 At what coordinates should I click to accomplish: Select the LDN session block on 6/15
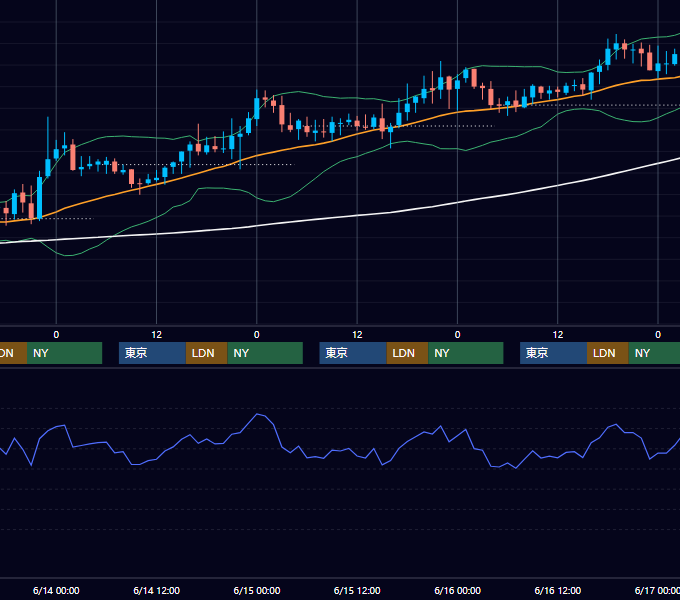(x=407, y=353)
